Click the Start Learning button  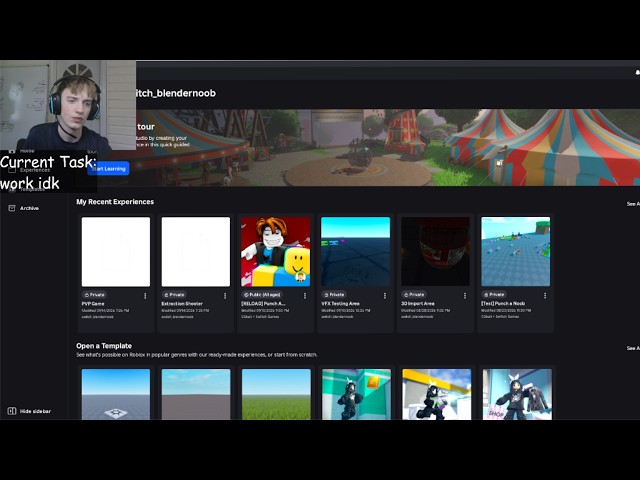point(109,169)
